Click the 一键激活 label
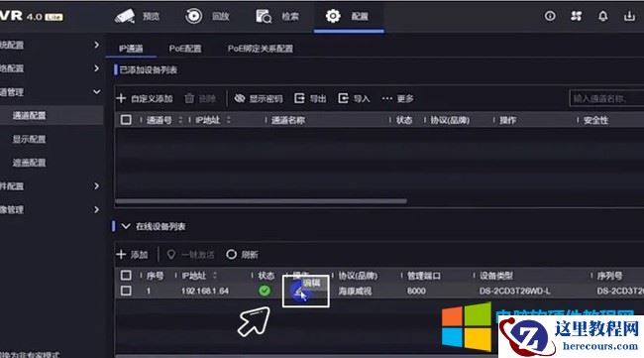 pos(198,255)
